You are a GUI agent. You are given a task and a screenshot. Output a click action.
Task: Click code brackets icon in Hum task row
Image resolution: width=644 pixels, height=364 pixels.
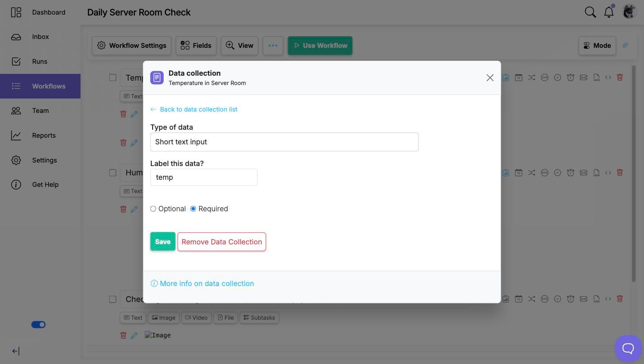point(608,172)
